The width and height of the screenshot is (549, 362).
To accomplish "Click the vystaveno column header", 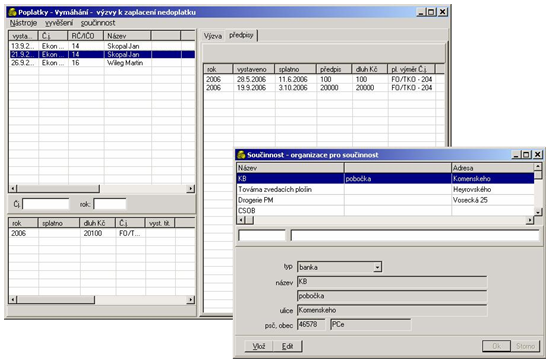I will click(x=254, y=69).
